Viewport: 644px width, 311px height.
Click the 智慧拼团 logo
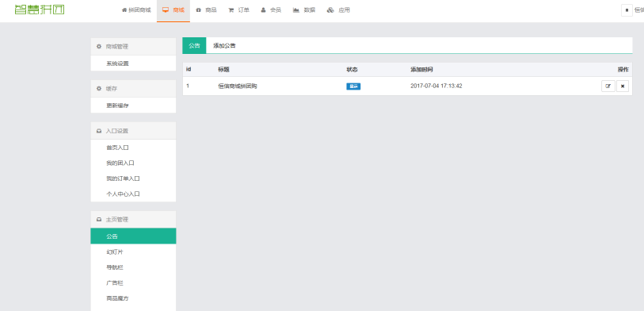(x=40, y=10)
